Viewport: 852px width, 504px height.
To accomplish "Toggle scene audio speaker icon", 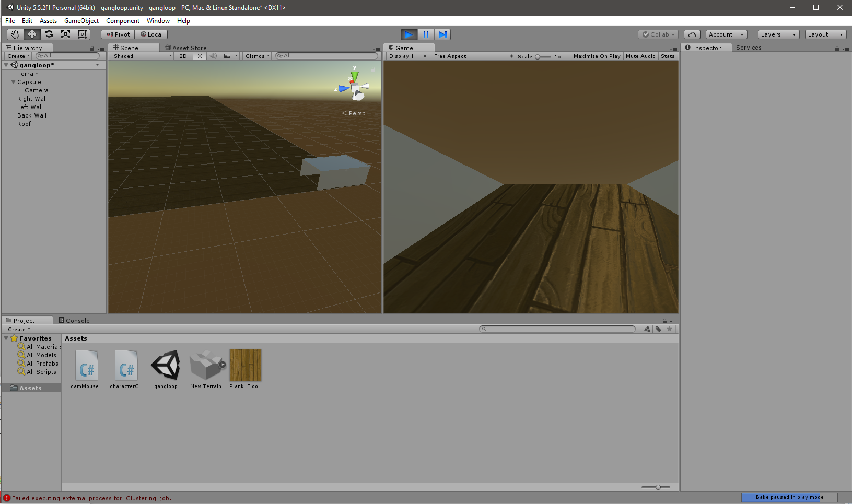I will (213, 56).
